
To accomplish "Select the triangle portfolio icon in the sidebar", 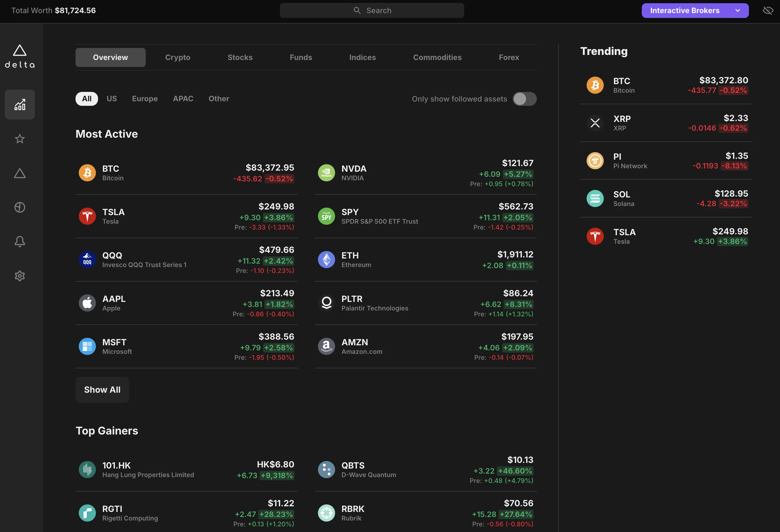I will tap(20, 173).
